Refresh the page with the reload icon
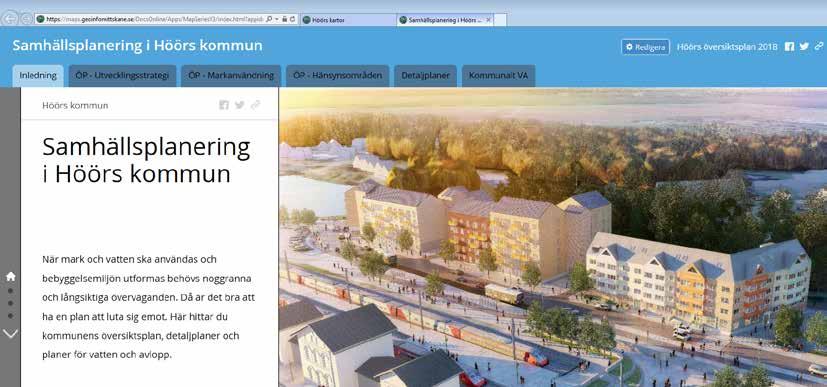 292,19
